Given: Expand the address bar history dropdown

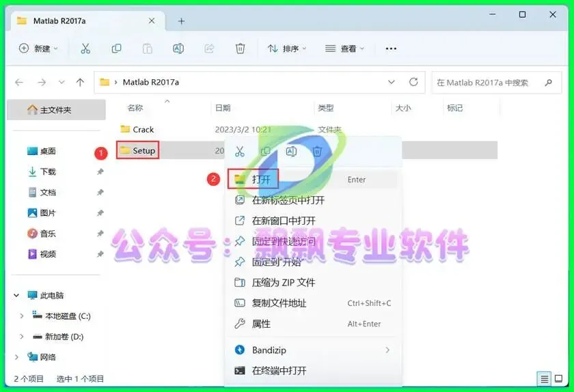Looking at the screenshot, I should pyautogui.click(x=392, y=82).
